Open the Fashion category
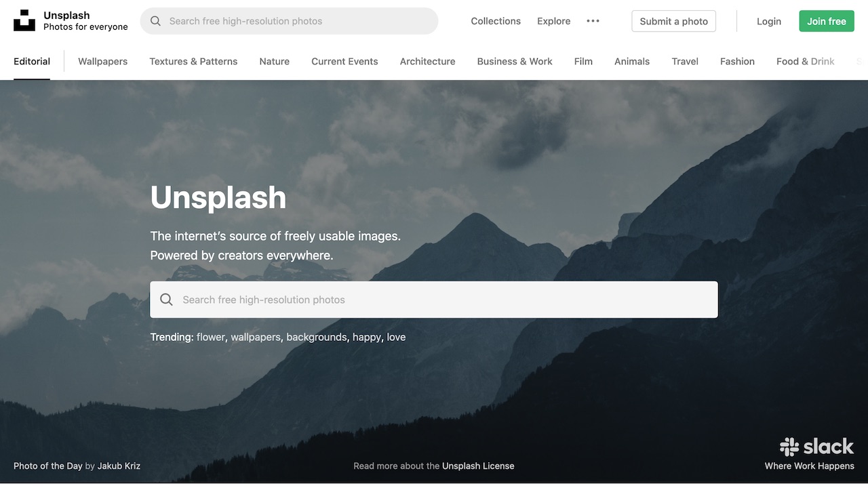 click(737, 61)
